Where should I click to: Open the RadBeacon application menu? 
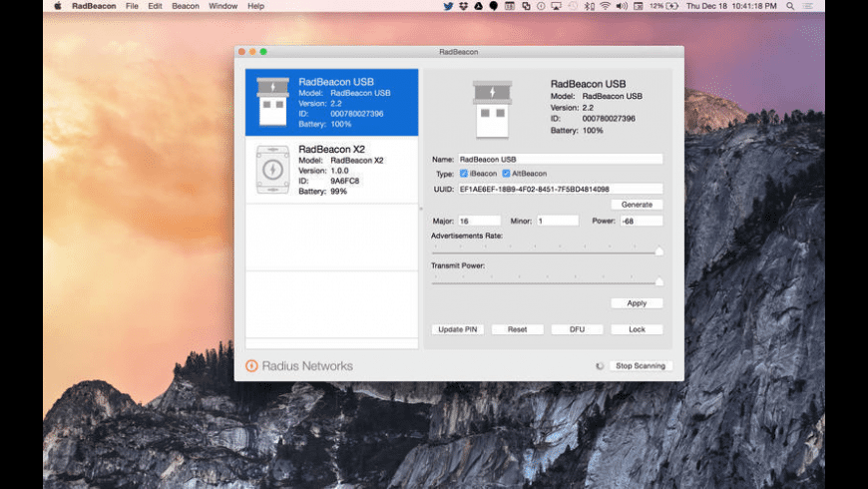coord(94,6)
